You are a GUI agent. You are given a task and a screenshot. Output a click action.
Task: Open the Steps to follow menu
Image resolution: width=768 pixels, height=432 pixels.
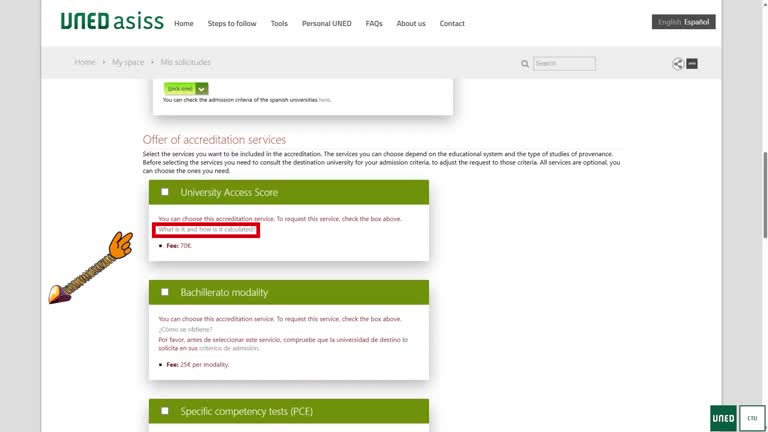click(232, 23)
